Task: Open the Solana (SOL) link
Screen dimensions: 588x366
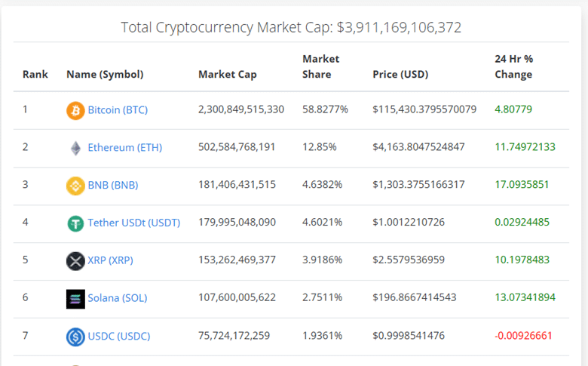Action: [118, 299]
